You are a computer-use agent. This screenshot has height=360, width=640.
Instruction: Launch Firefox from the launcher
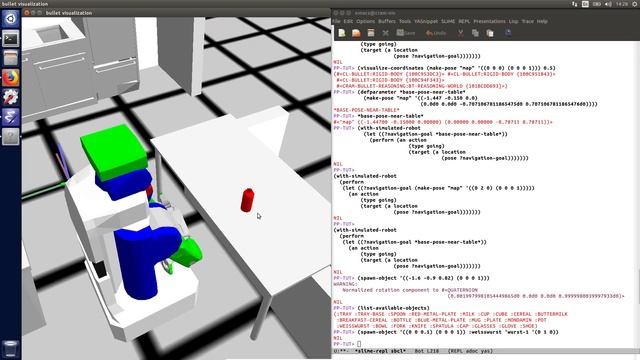11,78
